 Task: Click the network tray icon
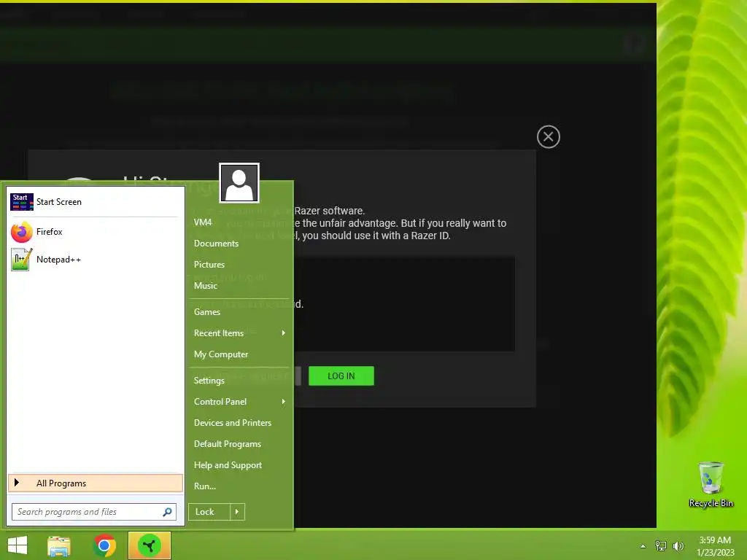(661, 546)
